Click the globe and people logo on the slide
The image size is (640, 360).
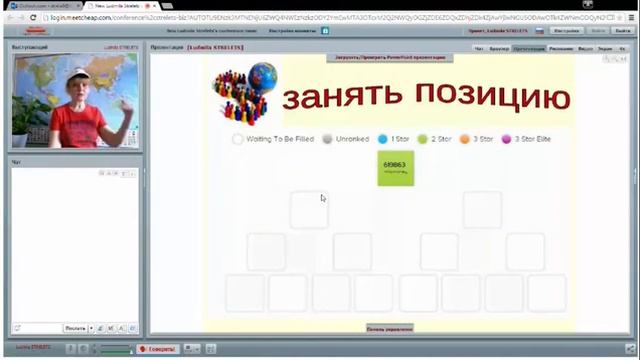click(246, 93)
